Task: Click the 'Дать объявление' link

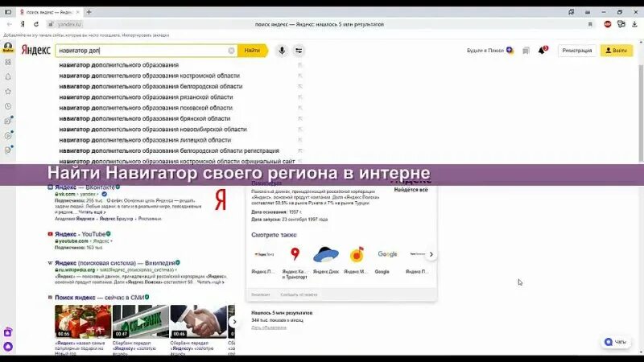Action: click(269, 327)
